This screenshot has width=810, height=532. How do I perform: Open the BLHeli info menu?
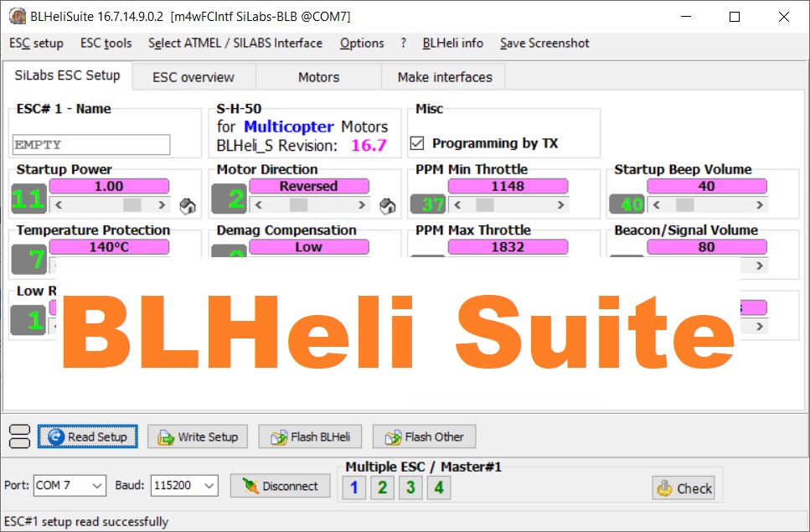coord(453,44)
